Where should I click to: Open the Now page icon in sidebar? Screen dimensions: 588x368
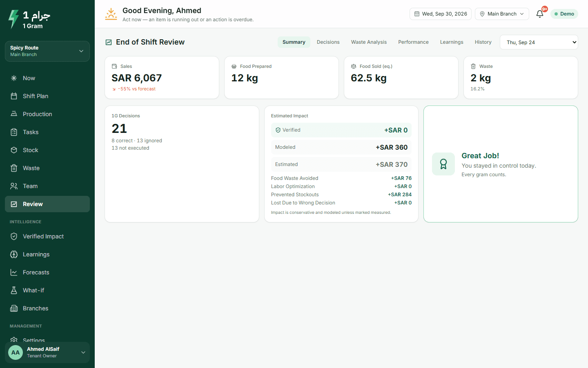point(14,78)
